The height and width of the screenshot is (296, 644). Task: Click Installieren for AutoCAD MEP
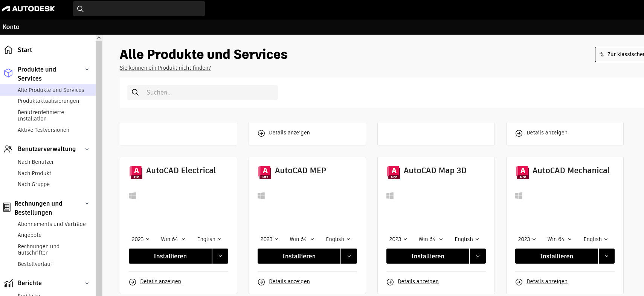tap(299, 256)
